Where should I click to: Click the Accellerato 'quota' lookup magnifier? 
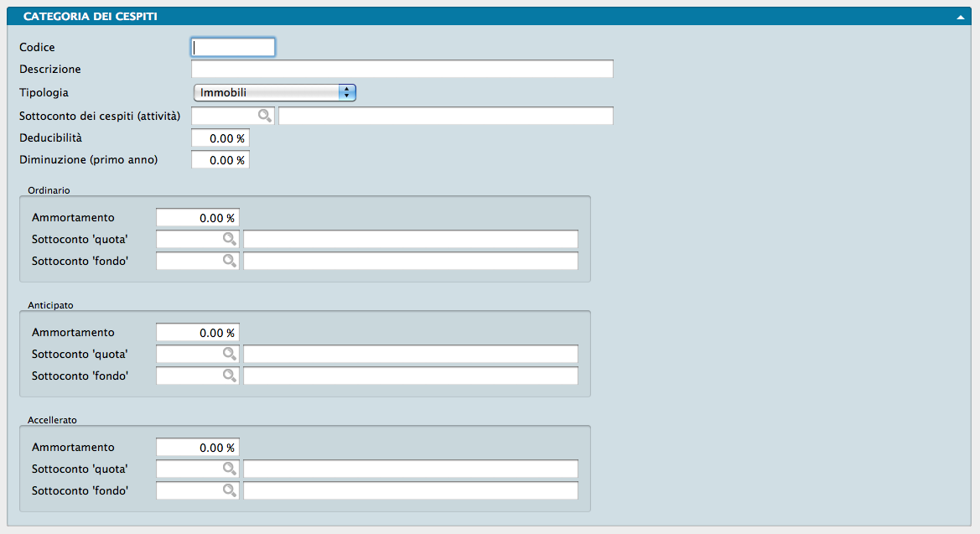coord(229,469)
